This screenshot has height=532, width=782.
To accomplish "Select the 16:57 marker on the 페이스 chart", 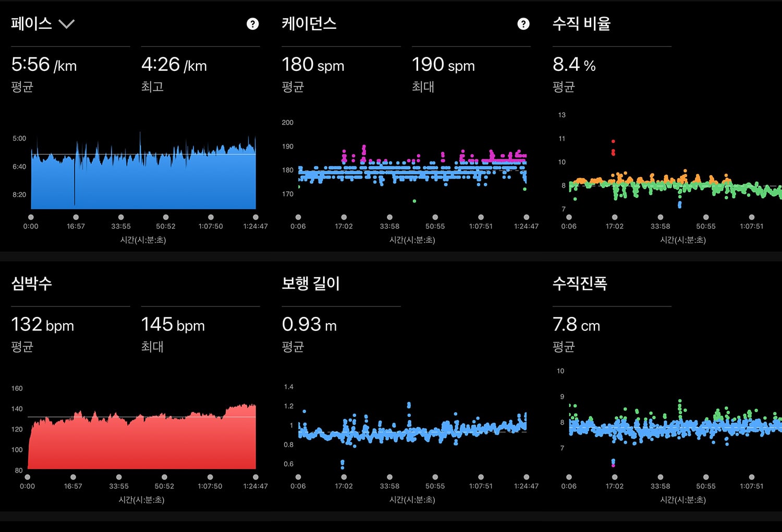I will click(76, 217).
